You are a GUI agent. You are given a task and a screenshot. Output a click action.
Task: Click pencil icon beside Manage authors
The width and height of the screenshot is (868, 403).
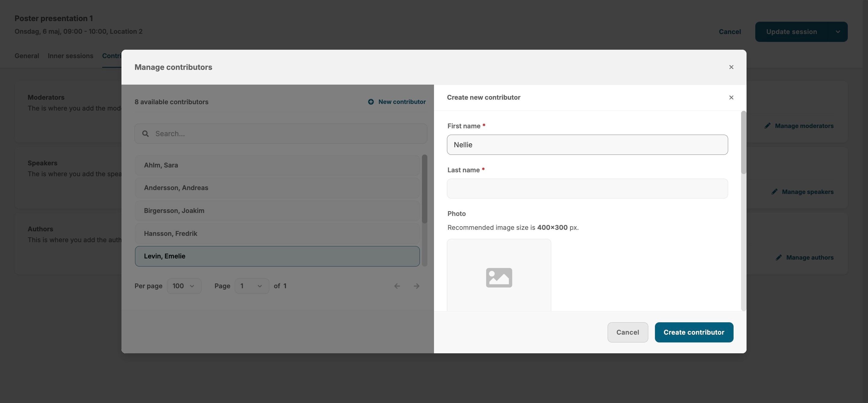pos(779,258)
